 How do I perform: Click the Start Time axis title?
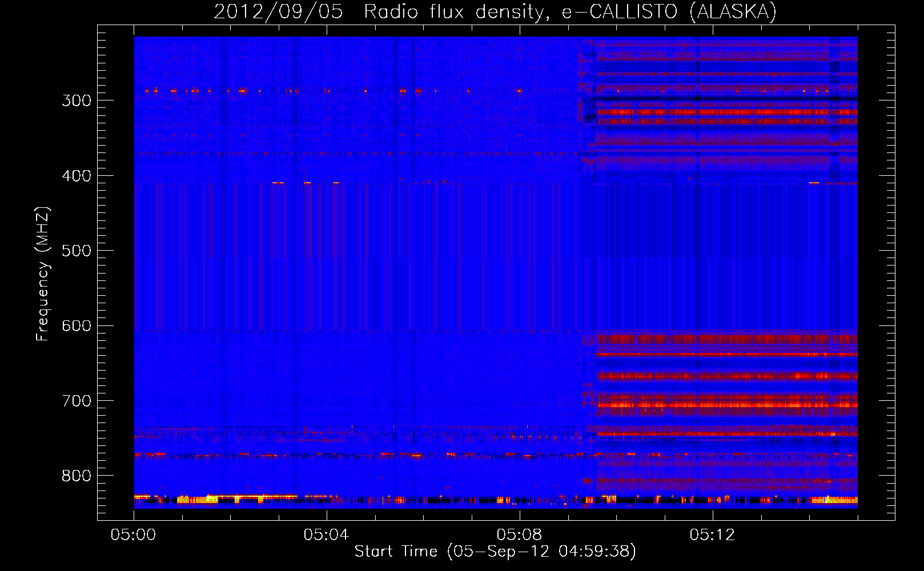click(x=495, y=552)
